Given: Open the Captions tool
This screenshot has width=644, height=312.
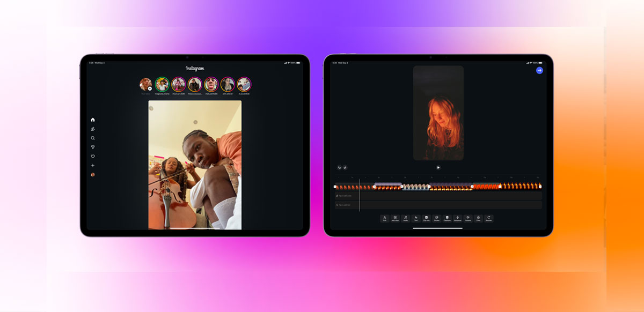Looking at the screenshot, I should point(448,218).
